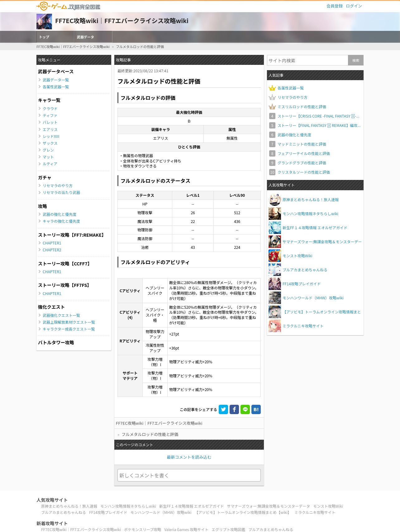The height and width of the screenshot is (532, 400).
Task: Open the トップ navigation tab
Action: (55, 37)
